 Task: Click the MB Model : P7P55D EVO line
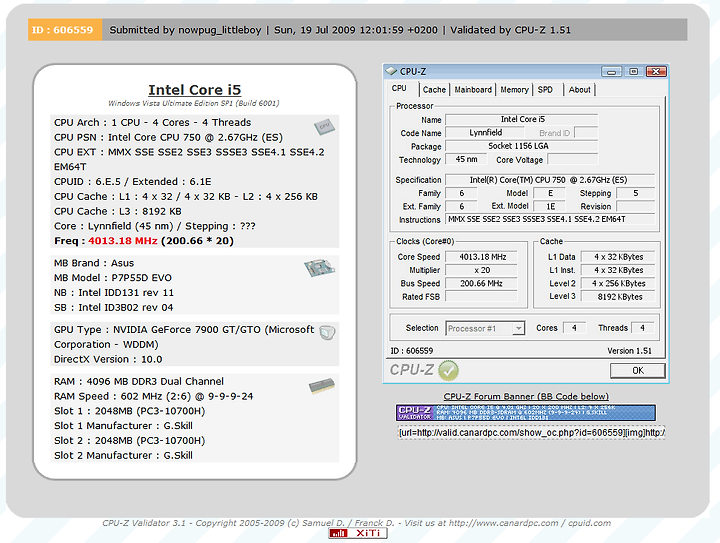click(113, 278)
